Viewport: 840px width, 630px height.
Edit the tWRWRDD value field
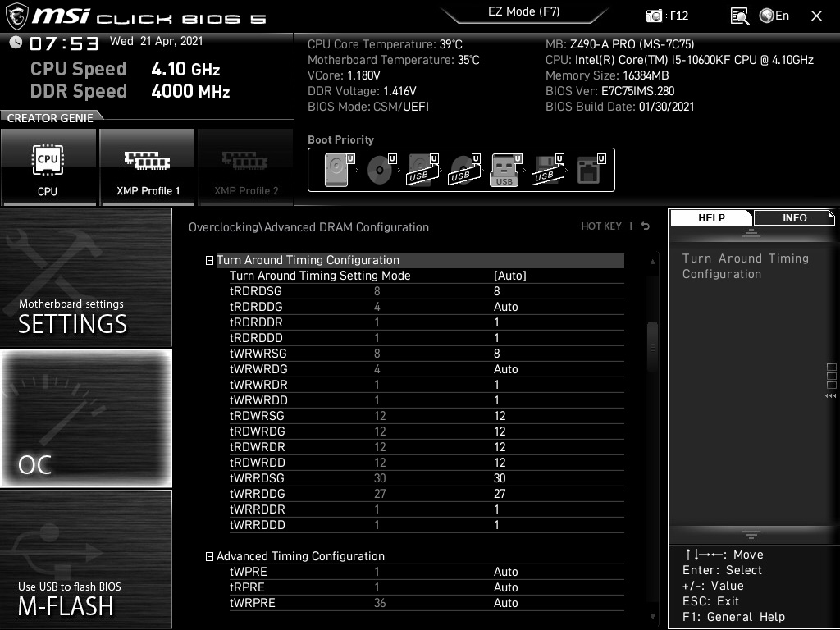pyautogui.click(x=496, y=400)
